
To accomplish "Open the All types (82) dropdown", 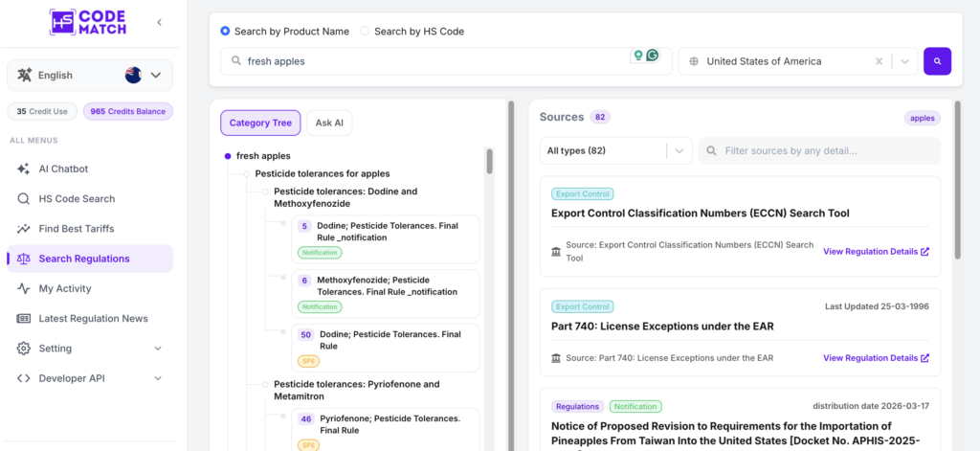I will pos(616,150).
